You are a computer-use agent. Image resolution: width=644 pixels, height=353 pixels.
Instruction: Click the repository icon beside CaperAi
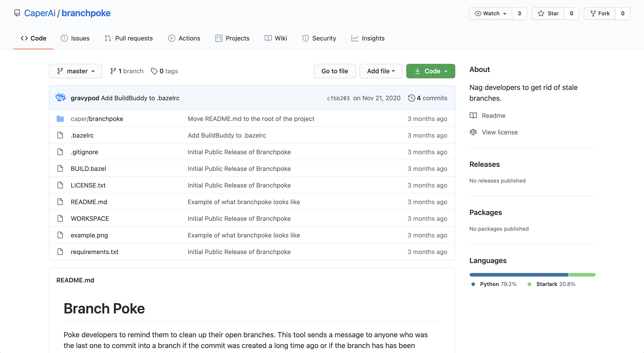(x=17, y=13)
